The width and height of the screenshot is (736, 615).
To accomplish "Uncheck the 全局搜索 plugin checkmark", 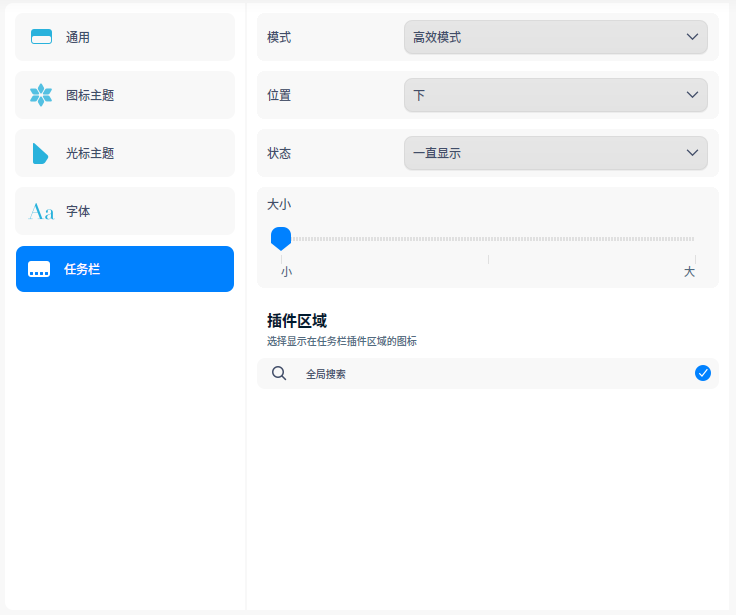I will click(x=703, y=373).
